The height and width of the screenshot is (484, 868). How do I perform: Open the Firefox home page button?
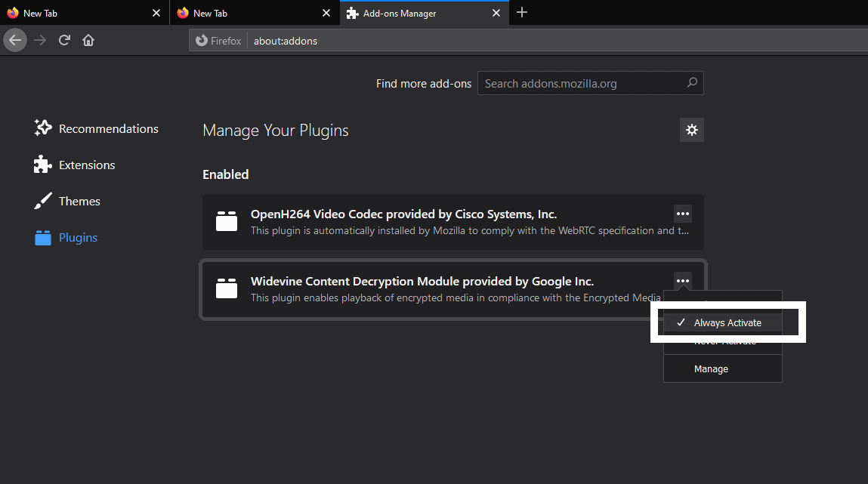(x=88, y=40)
